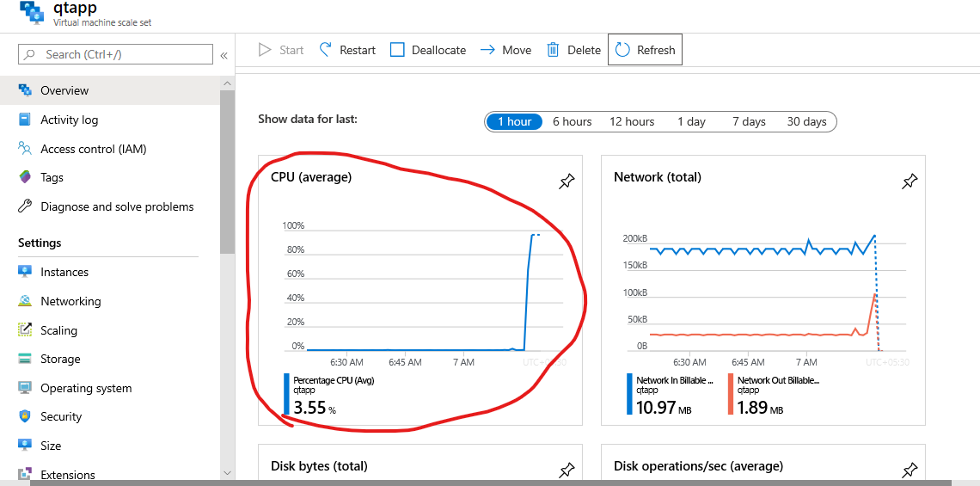This screenshot has width=980, height=486.
Task: Pin the Network (total) chart
Action: (910, 182)
